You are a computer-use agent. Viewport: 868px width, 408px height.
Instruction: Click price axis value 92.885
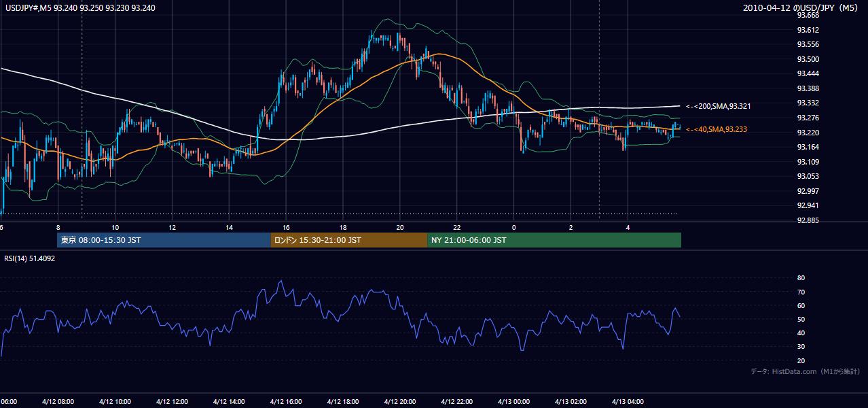pos(808,220)
